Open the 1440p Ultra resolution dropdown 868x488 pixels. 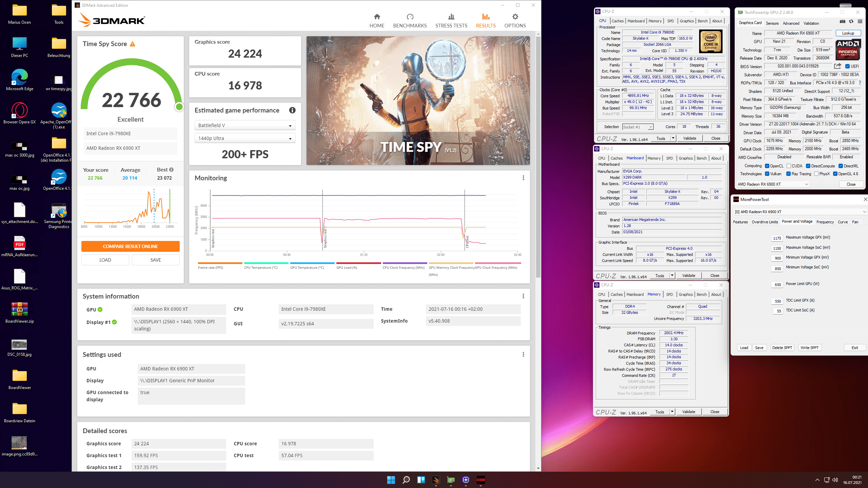245,138
